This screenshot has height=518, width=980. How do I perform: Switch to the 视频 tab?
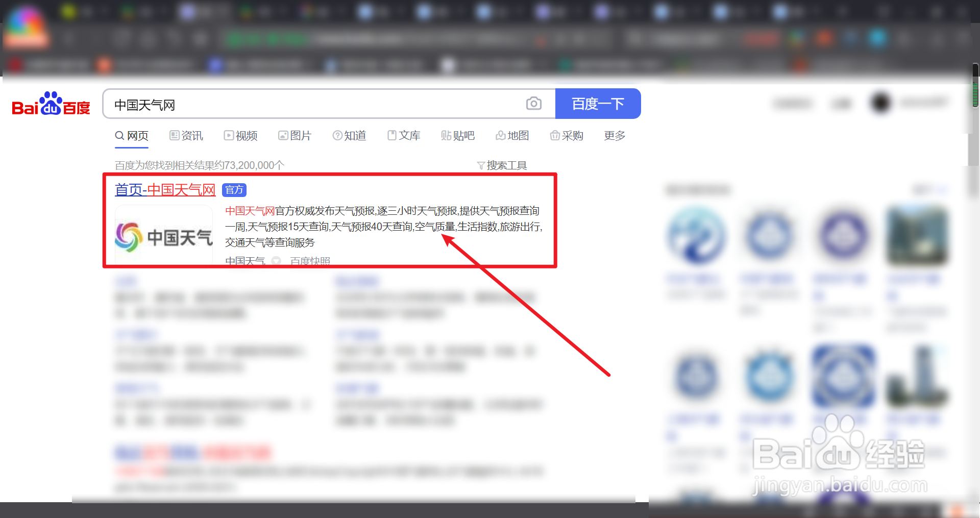pyautogui.click(x=241, y=136)
